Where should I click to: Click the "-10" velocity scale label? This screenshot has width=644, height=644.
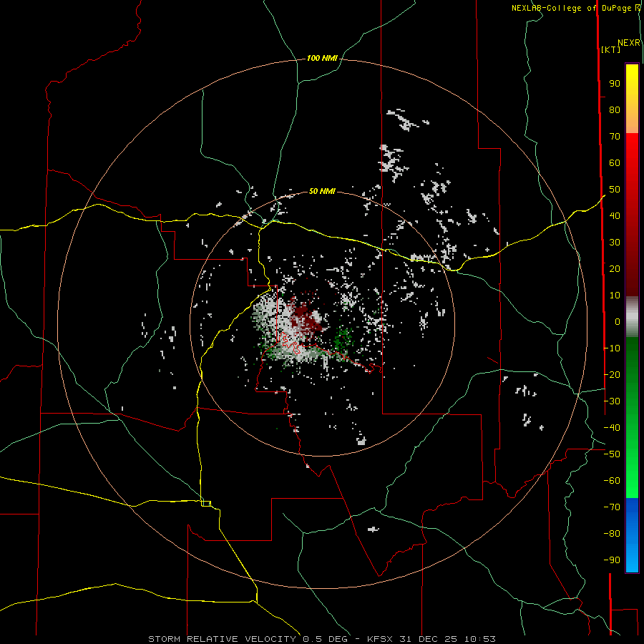click(612, 348)
